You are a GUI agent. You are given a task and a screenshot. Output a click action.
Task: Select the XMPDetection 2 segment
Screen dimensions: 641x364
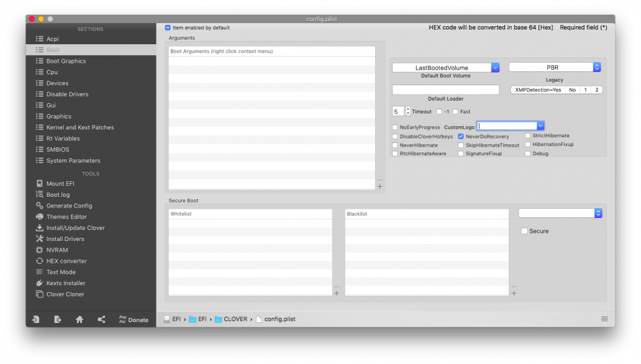597,90
